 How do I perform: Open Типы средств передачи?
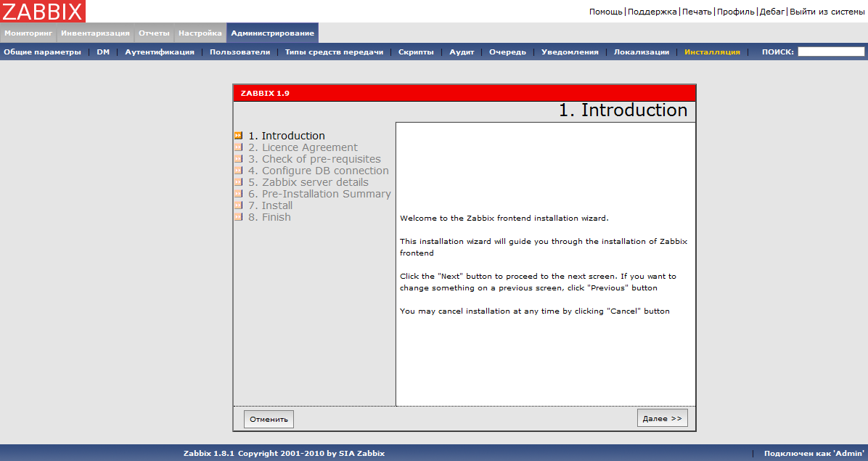point(335,52)
